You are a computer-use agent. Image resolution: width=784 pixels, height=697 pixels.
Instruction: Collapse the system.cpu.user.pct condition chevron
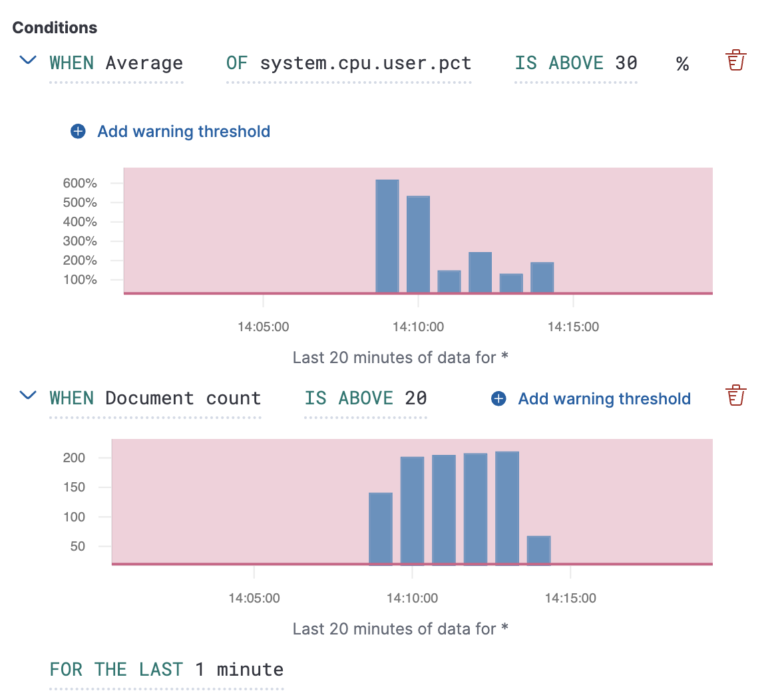tap(27, 60)
